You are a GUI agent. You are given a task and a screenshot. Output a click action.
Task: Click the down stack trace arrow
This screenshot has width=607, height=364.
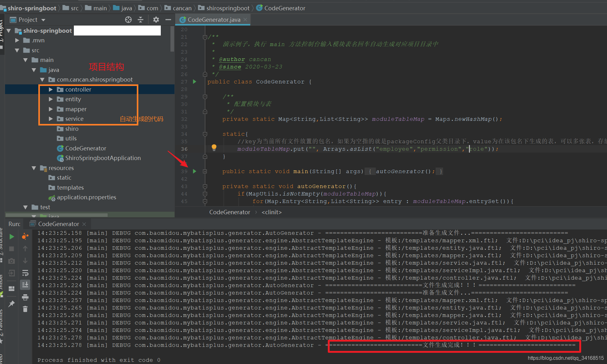tap(25, 261)
